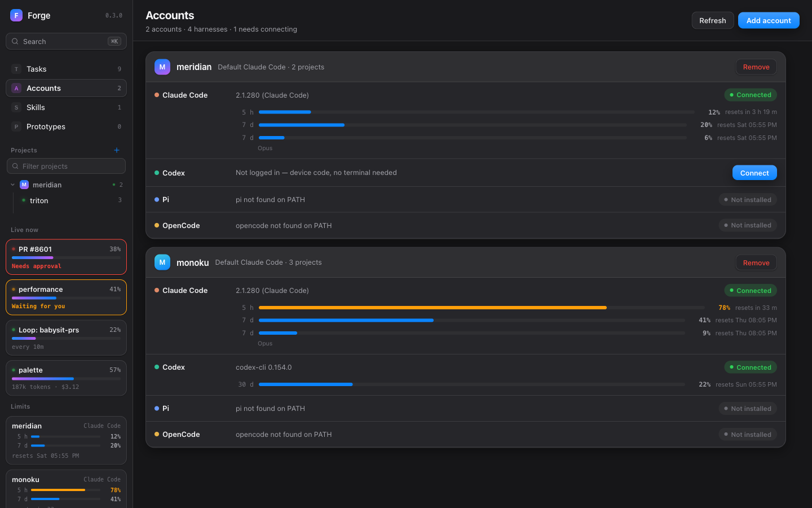Open the PR #8601 live card
The image size is (812, 508).
pos(66,257)
